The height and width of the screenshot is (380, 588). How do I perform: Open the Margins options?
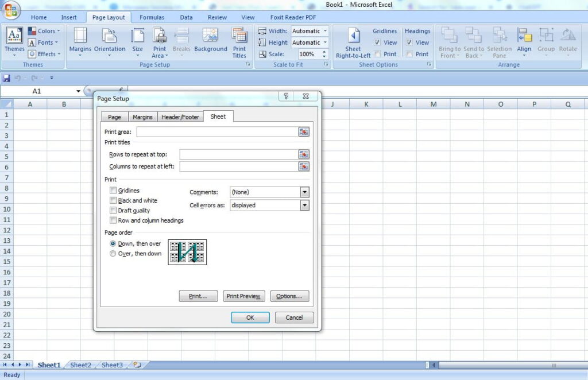80,42
